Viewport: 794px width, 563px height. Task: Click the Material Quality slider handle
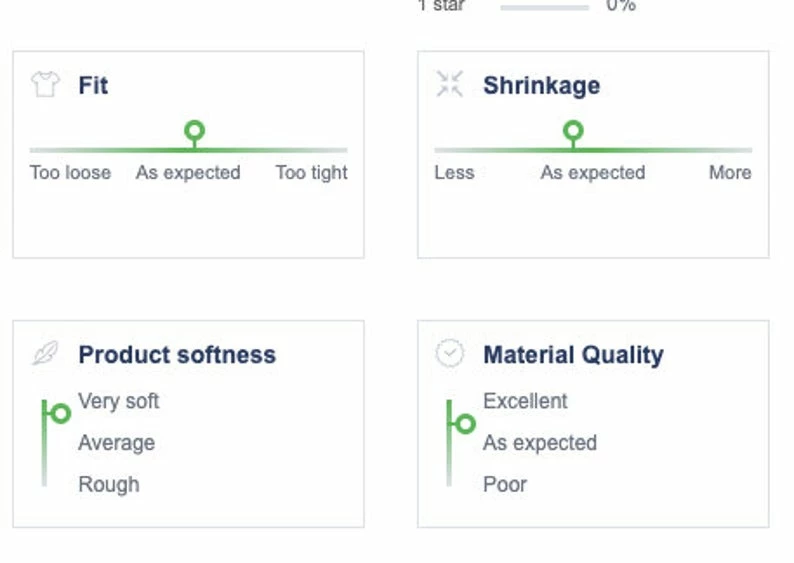[x=465, y=424]
